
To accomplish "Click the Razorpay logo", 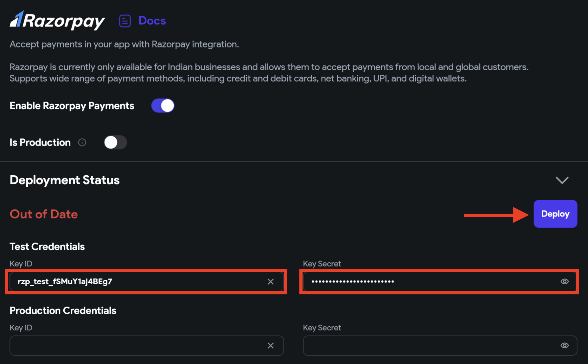I will [57, 21].
